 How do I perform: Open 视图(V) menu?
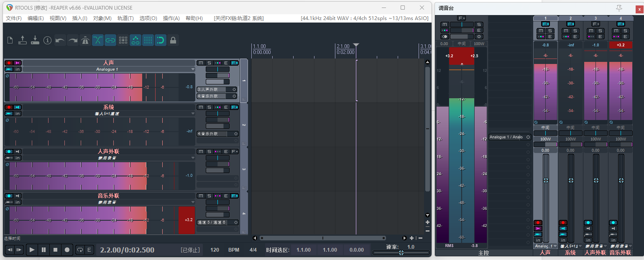(58, 18)
